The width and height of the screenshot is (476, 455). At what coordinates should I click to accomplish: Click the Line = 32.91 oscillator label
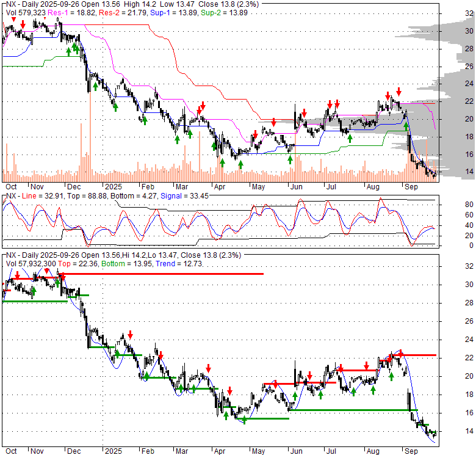tap(43, 196)
